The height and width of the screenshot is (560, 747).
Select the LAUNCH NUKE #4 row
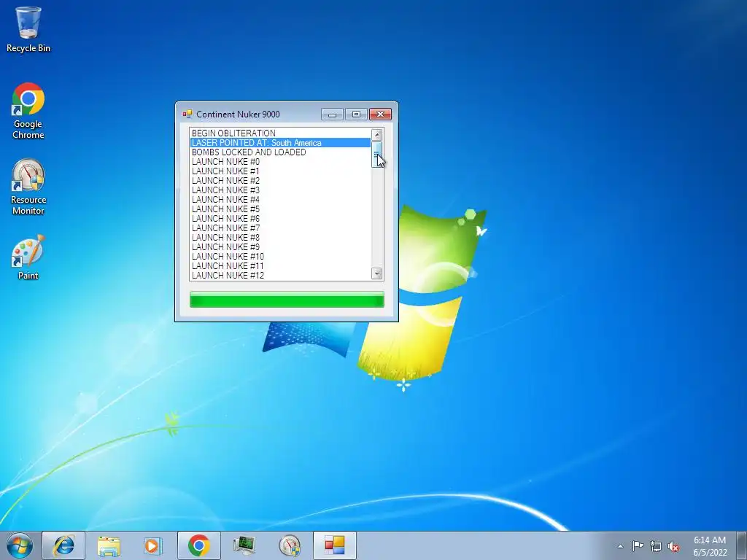coord(280,200)
